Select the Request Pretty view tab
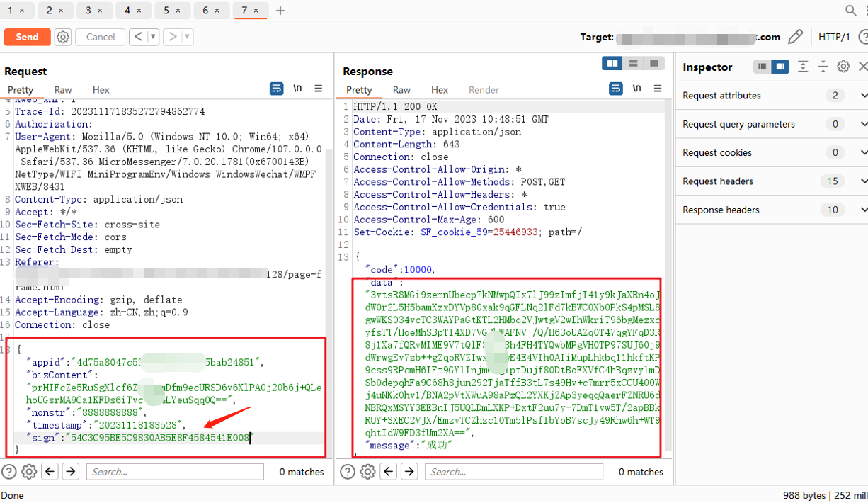This screenshot has height=503, width=868. tap(21, 90)
